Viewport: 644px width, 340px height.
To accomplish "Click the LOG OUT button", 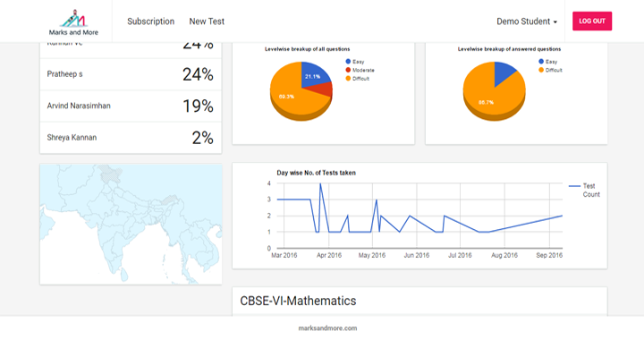I will [592, 21].
